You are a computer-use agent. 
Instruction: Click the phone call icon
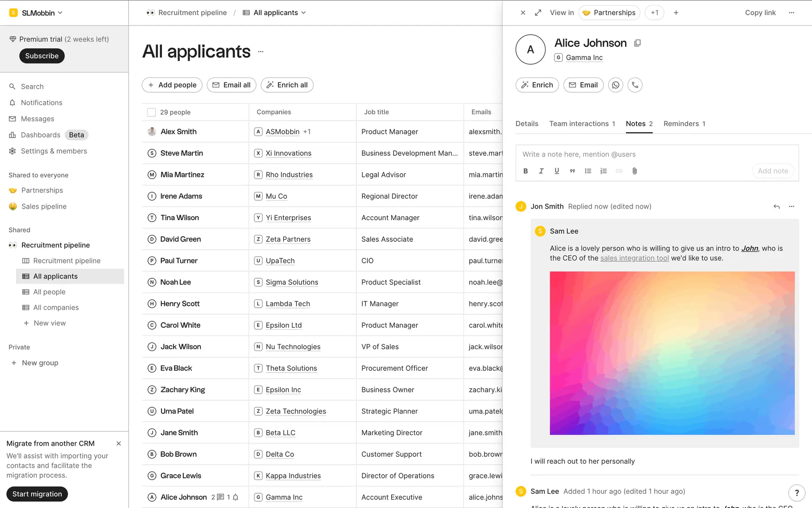click(x=635, y=85)
